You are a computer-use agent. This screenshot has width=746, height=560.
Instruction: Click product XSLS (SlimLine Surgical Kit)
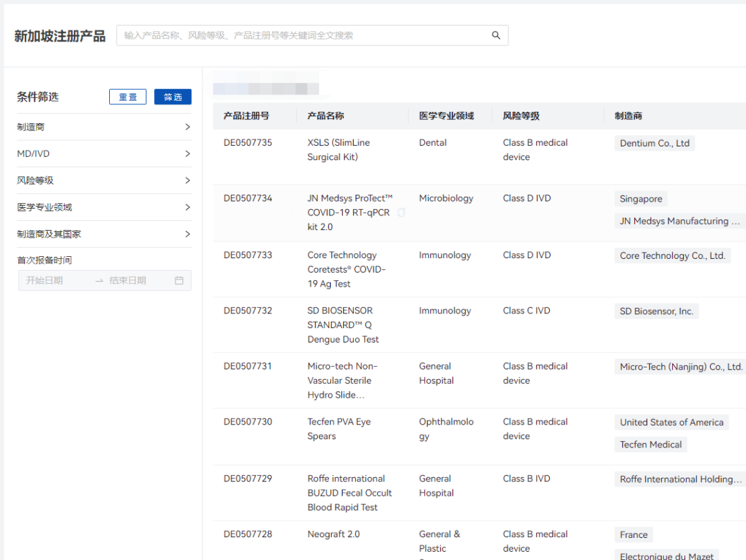coord(338,150)
